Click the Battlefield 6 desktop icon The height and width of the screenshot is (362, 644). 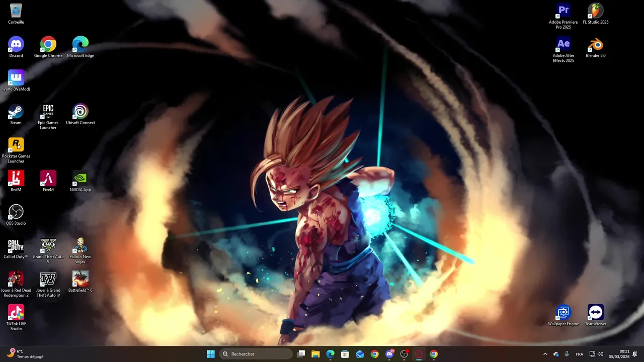[80, 282]
